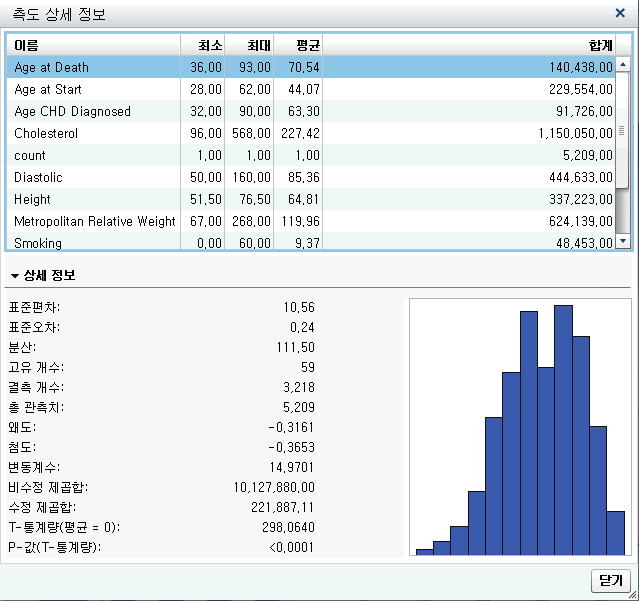The height and width of the screenshot is (601, 639).
Task: Collapse the 상세 정보 section
Action: point(16,275)
